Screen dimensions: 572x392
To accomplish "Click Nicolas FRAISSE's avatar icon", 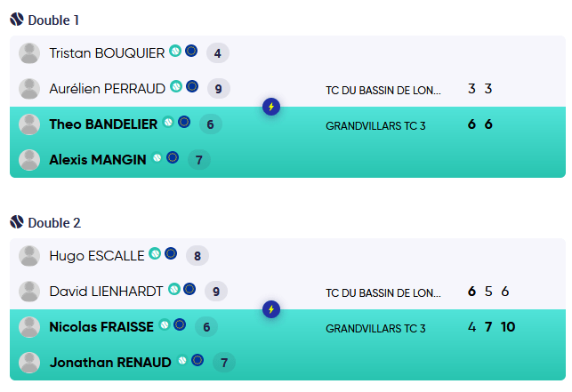I will click(29, 327).
